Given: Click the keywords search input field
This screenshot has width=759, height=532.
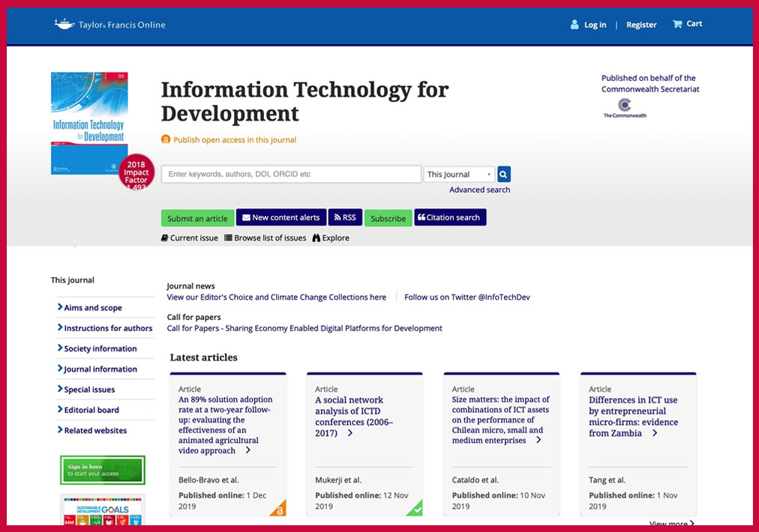Looking at the screenshot, I should 291,174.
